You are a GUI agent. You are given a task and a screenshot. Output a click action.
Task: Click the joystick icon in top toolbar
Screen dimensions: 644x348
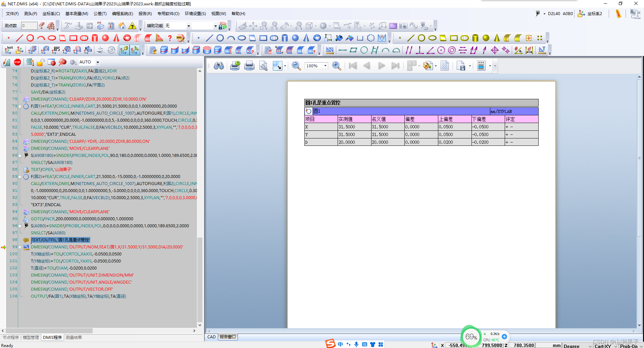coord(79,26)
